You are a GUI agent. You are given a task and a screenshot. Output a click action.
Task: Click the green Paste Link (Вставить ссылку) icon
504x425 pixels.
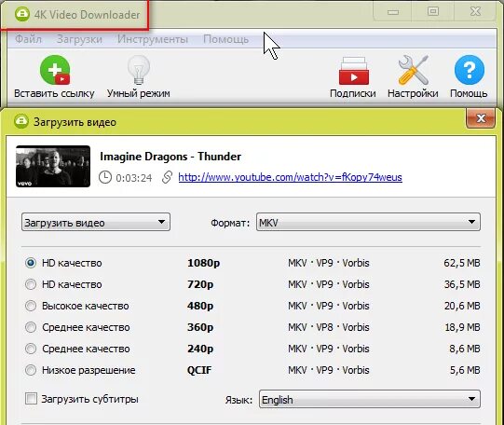(x=55, y=70)
